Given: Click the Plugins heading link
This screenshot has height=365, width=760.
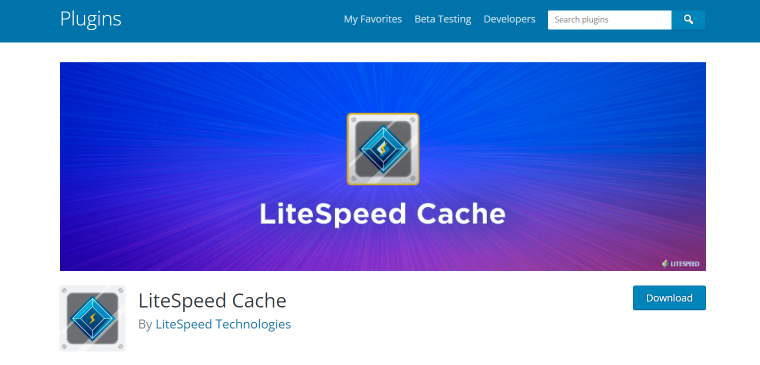Looking at the screenshot, I should pyautogui.click(x=91, y=19).
